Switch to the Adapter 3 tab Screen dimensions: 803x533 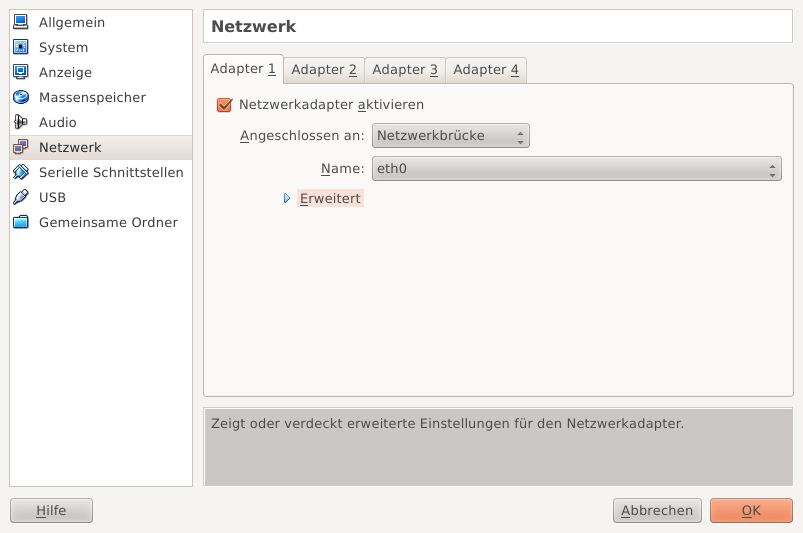405,70
